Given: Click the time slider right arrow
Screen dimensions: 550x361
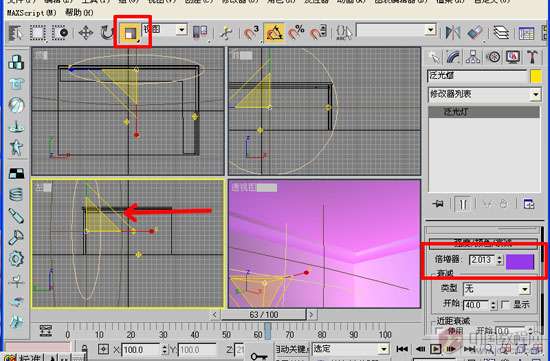Looking at the screenshot, I should pos(311,315).
